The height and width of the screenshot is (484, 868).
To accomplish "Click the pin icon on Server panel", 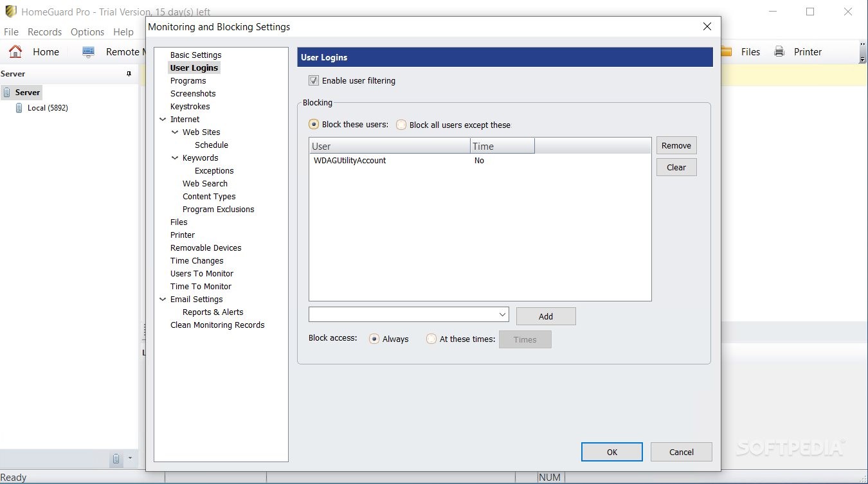I will pos(129,74).
